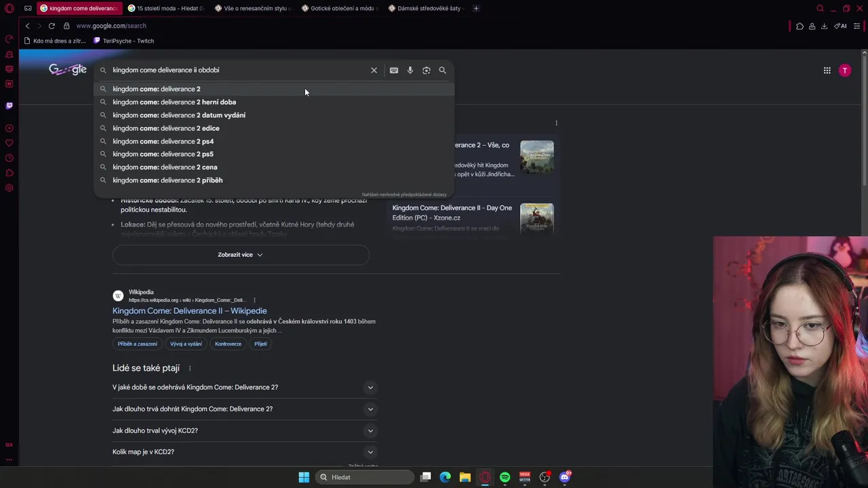The width and height of the screenshot is (868, 488).
Task: Choose suggestion 'kingdom come: deliverance 2 edice'
Action: 274,128
